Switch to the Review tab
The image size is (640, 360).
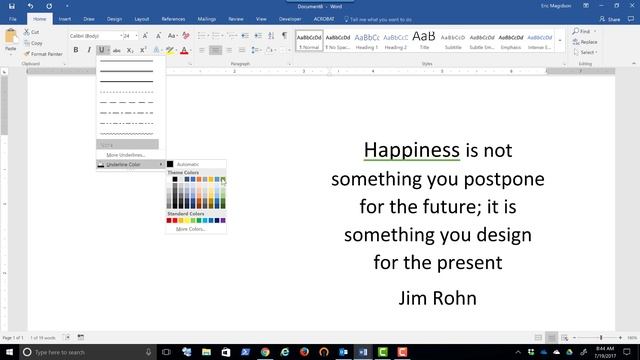pyautogui.click(x=236, y=19)
